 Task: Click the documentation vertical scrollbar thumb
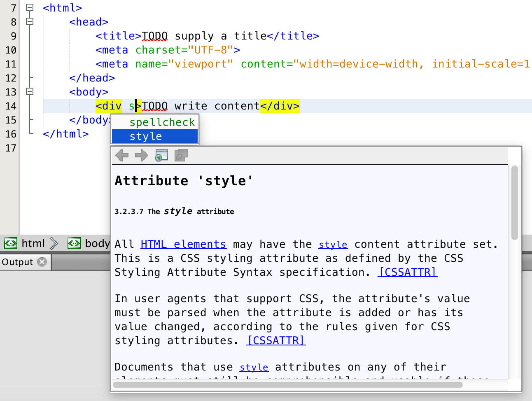pyautogui.click(x=515, y=203)
